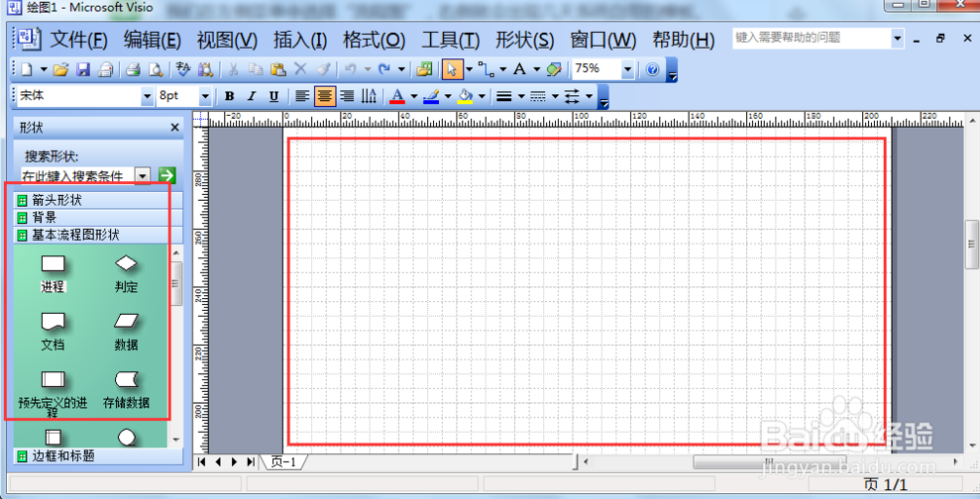
Task: Click the Help question mark icon
Action: (652, 69)
